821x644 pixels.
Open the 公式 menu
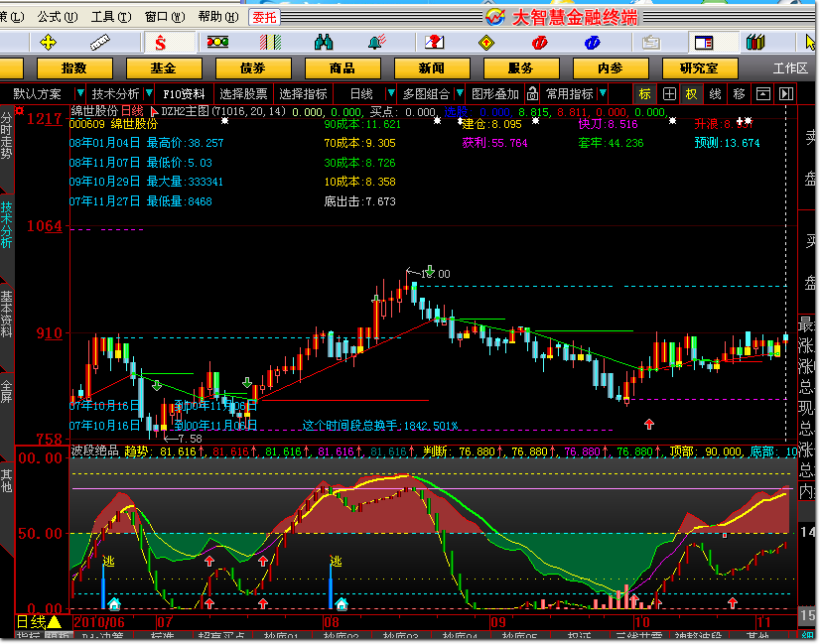coord(57,17)
